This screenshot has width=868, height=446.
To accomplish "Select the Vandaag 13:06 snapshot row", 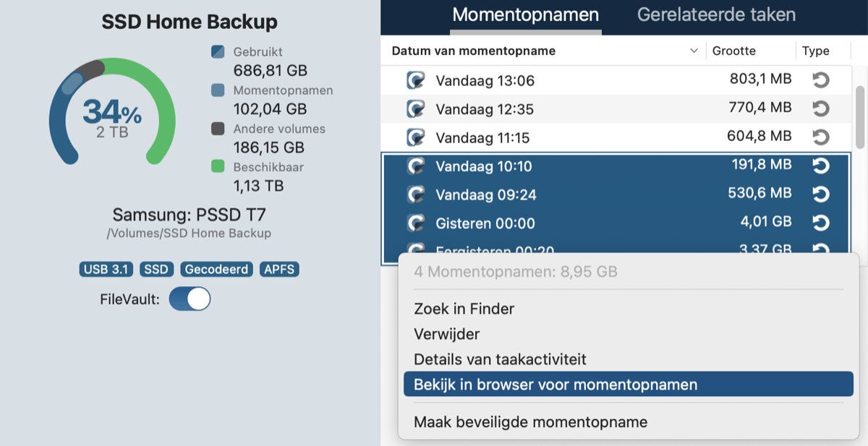I will [616, 80].
